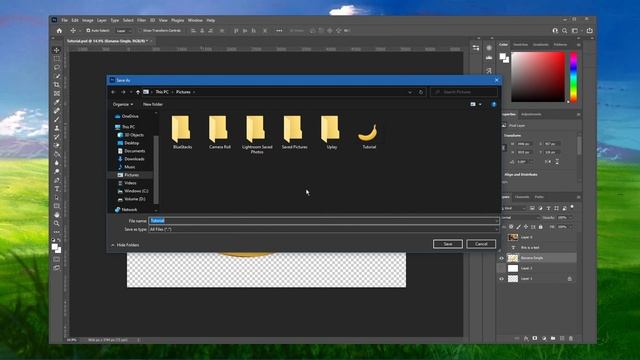The height and width of the screenshot is (360, 640).
Task: Open the Camera Roll folder
Action: click(220, 132)
